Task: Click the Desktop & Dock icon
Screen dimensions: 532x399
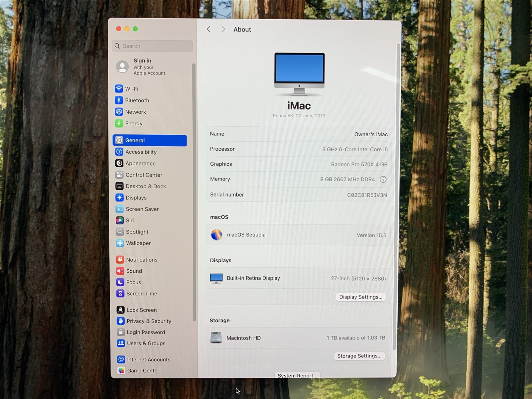Action: point(120,186)
